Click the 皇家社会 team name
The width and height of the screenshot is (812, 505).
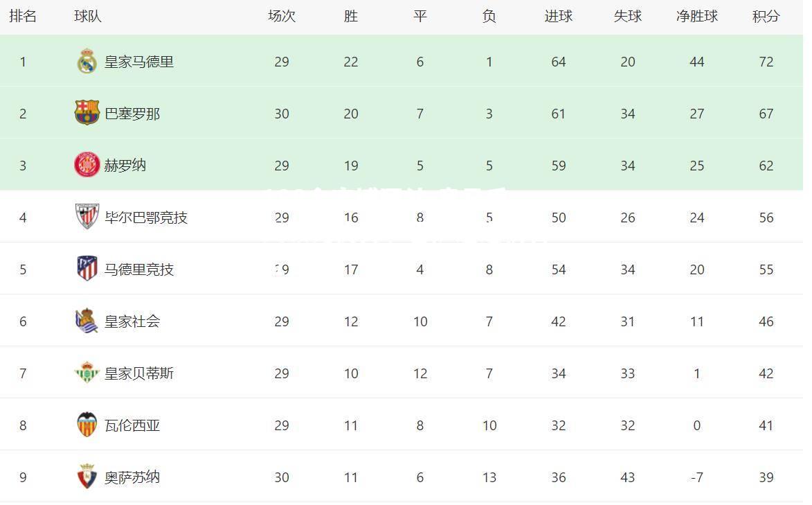click(132, 321)
